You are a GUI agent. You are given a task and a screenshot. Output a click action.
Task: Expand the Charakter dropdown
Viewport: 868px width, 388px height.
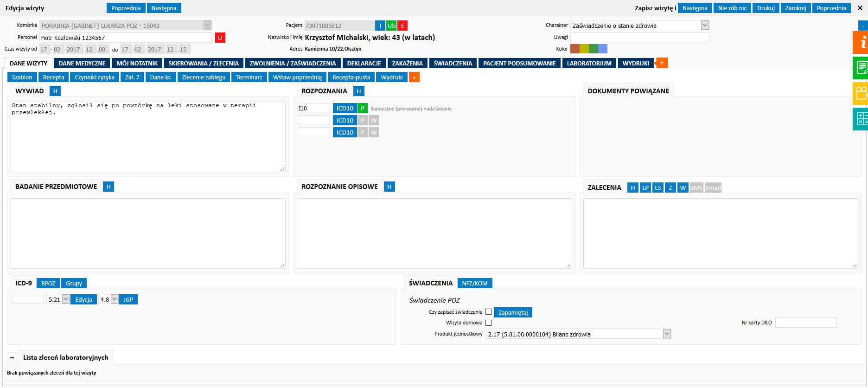[x=705, y=26]
